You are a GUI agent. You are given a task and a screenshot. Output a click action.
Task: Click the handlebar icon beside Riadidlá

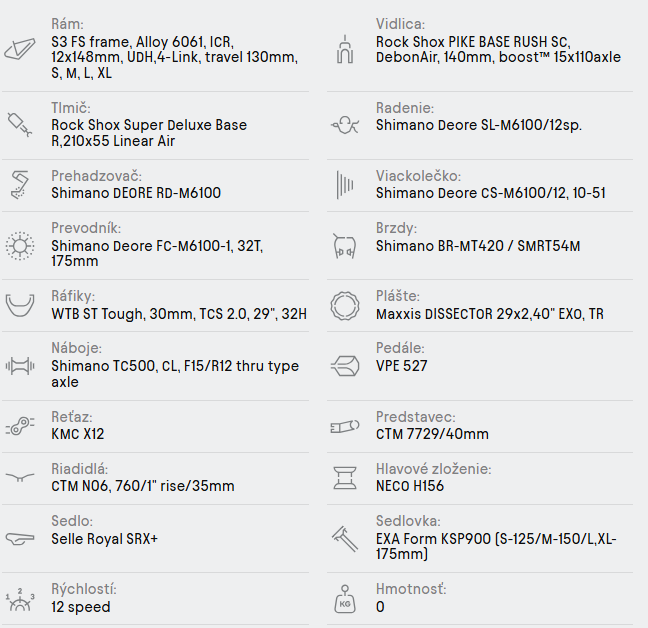(x=20, y=477)
